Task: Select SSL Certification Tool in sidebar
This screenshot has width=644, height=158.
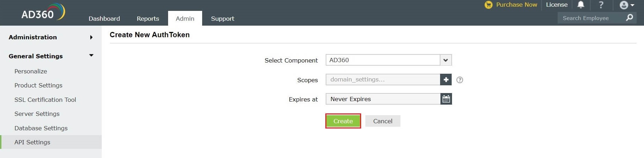Action: (x=45, y=100)
